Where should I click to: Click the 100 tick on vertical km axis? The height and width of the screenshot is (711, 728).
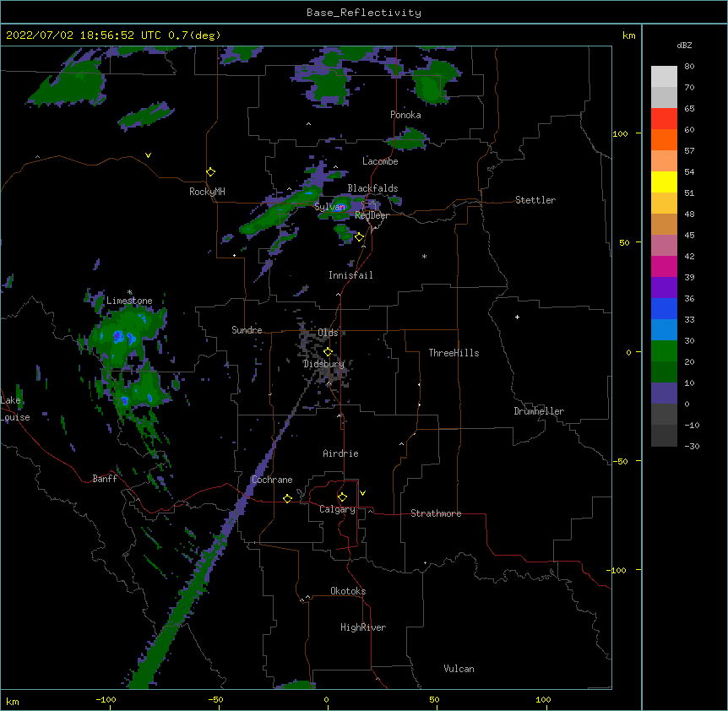click(x=620, y=133)
